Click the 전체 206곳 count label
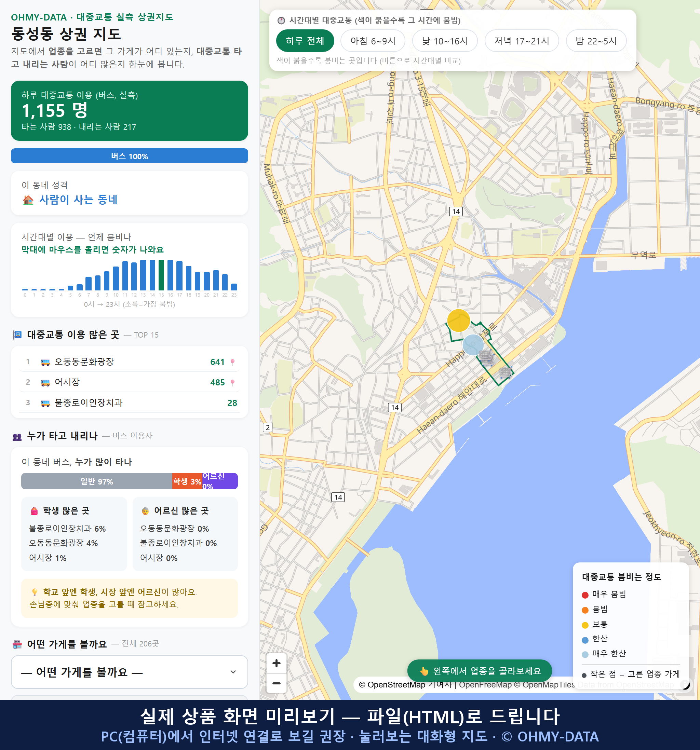The height and width of the screenshot is (750, 700). (x=140, y=644)
